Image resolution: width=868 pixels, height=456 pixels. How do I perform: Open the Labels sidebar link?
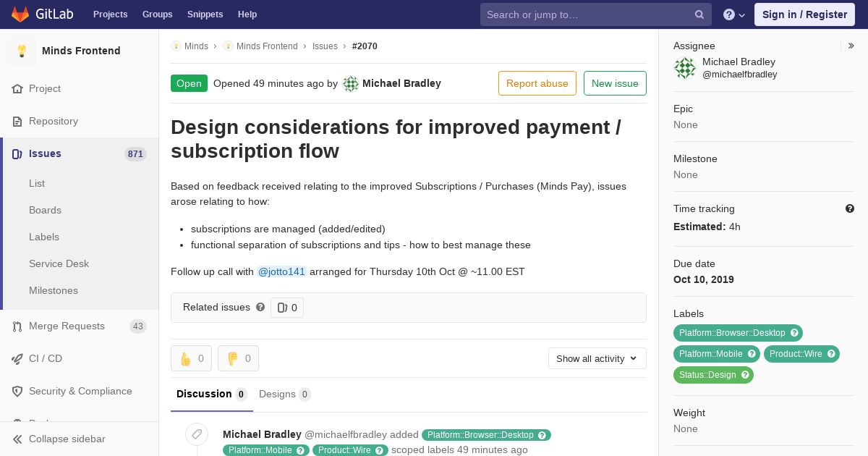[x=44, y=237]
